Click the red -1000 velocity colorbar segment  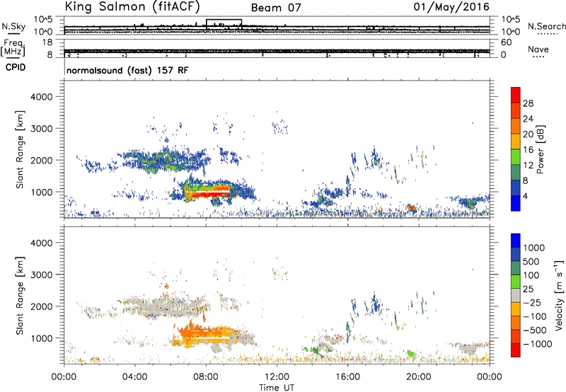(516, 350)
